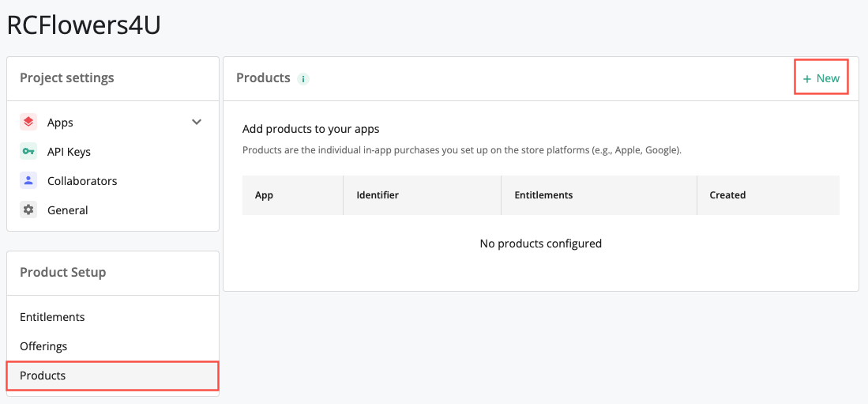Viewport: 868px width, 404px height.
Task: Select Products in Product Setup sidebar
Action: point(43,376)
